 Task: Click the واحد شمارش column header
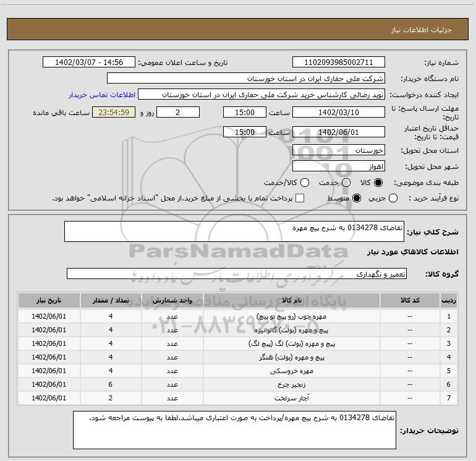(x=172, y=300)
